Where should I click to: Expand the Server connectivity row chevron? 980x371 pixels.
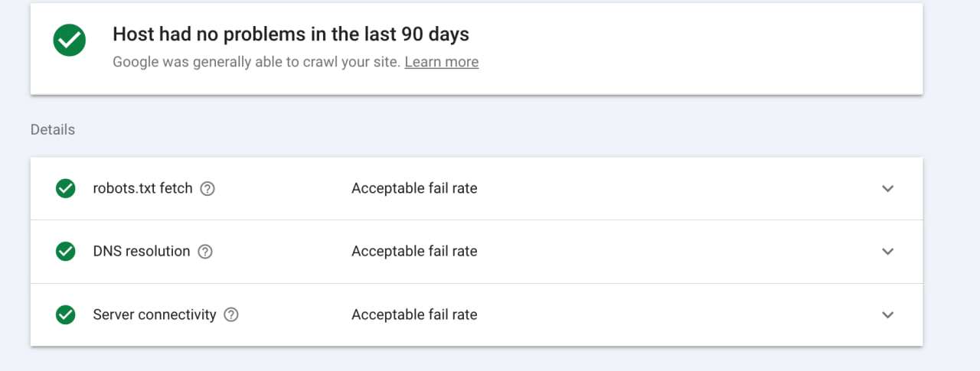tap(887, 314)
